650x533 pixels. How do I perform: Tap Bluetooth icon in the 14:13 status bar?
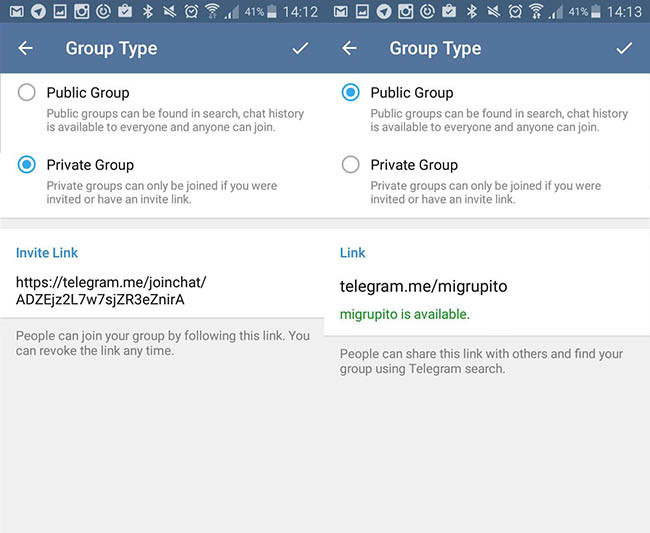472,11
